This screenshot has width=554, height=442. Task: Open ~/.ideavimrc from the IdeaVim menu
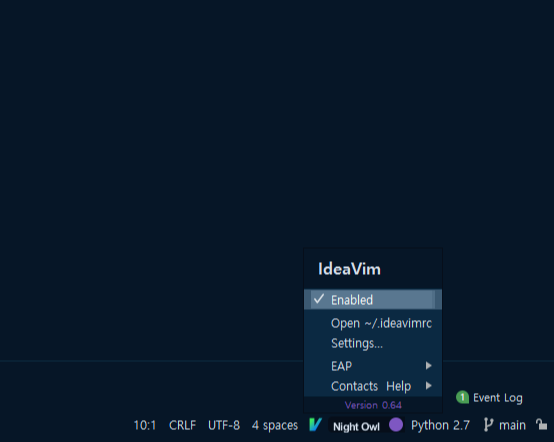pyautogui.click(x=373, y=323)
